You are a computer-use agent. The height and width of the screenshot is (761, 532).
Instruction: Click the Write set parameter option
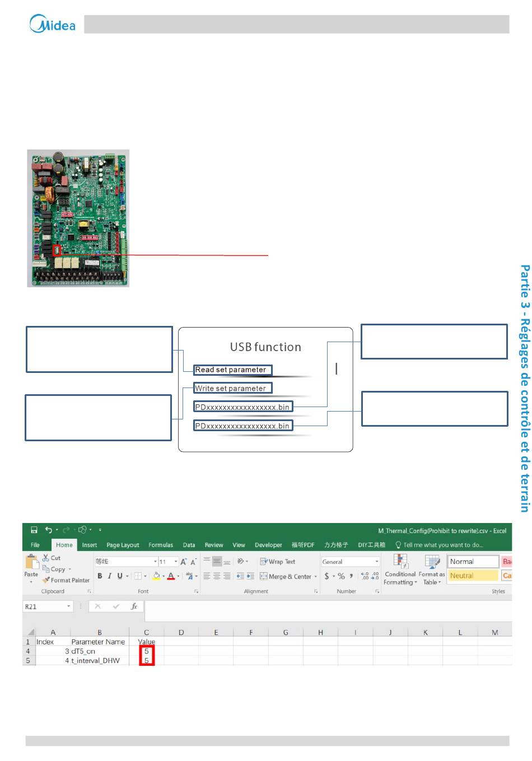tap(233, 388)
